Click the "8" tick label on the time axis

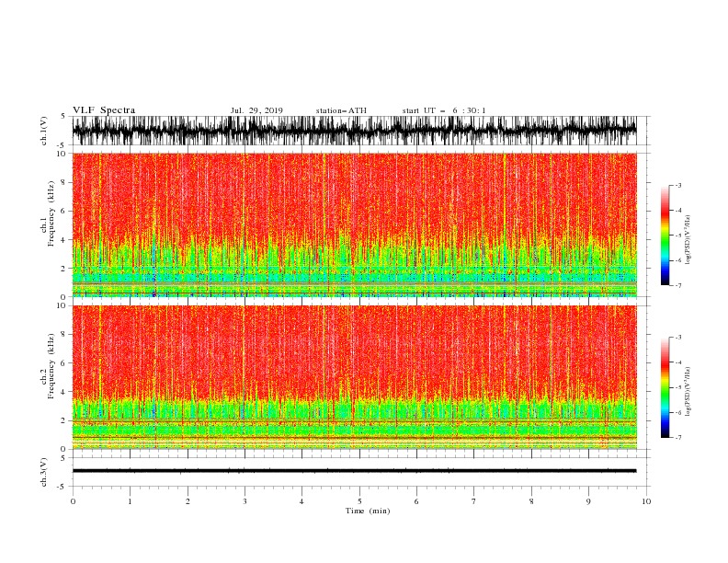tap(531, 501)
